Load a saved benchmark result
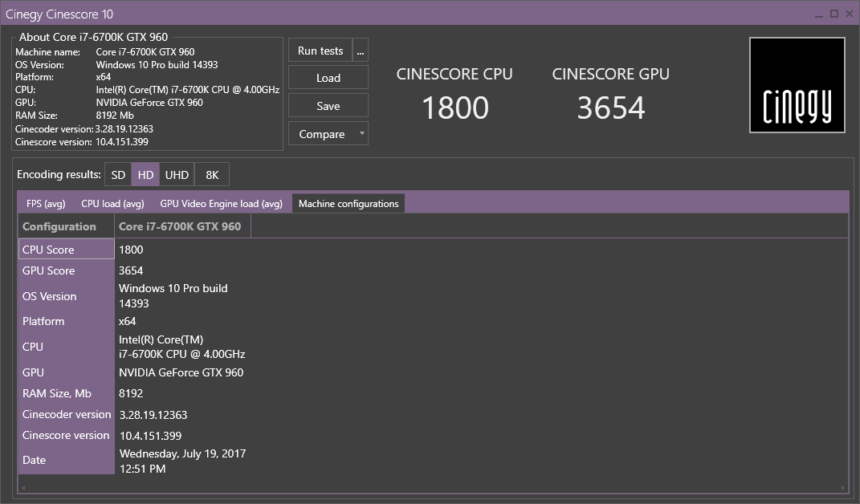The height and width of the screenshot is (504, 860). click(328, 78)
